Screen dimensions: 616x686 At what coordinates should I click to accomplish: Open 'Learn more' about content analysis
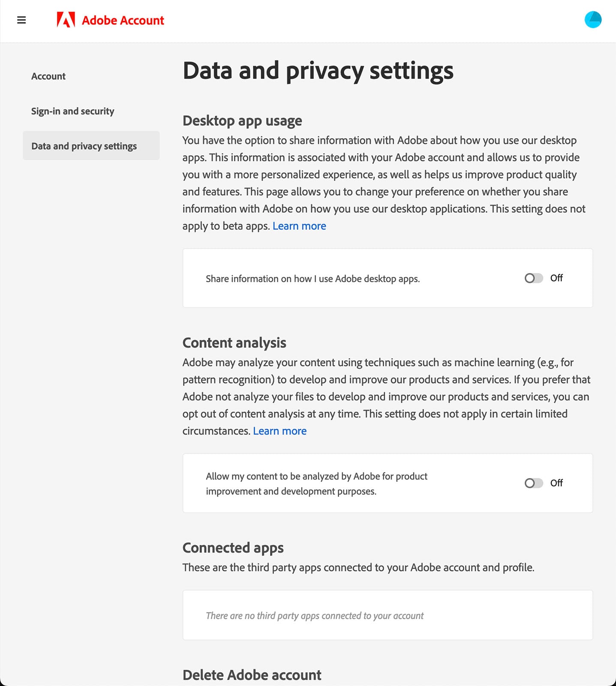[x=280, y=431]
